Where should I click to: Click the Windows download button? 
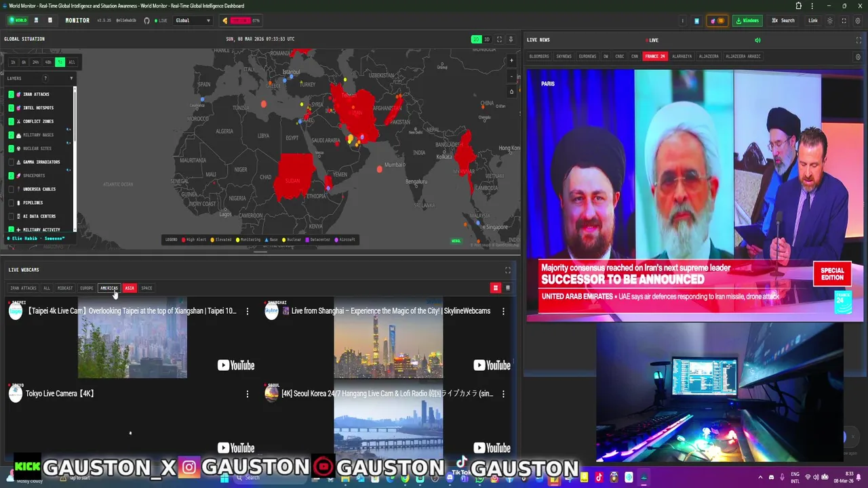tap(747, 20)
